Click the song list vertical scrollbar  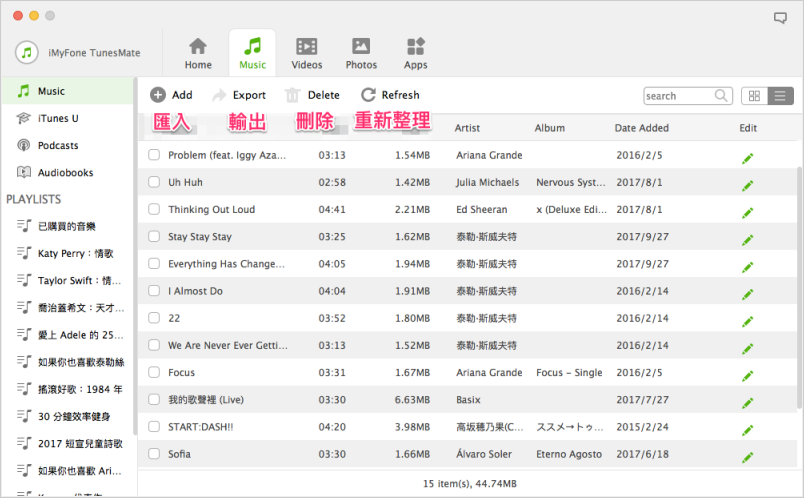coord(799,287)
